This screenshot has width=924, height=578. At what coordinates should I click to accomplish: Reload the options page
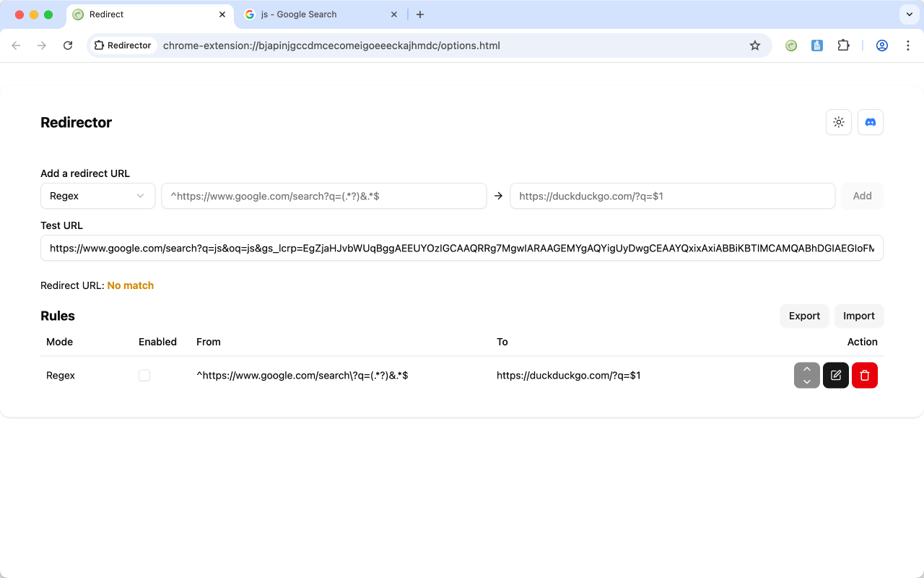68,45
